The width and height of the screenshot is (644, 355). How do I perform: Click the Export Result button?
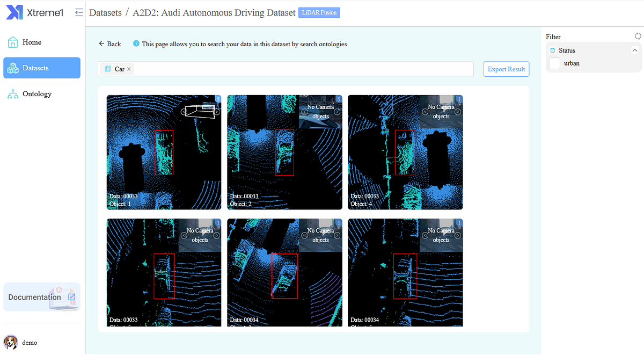point(506,69)
